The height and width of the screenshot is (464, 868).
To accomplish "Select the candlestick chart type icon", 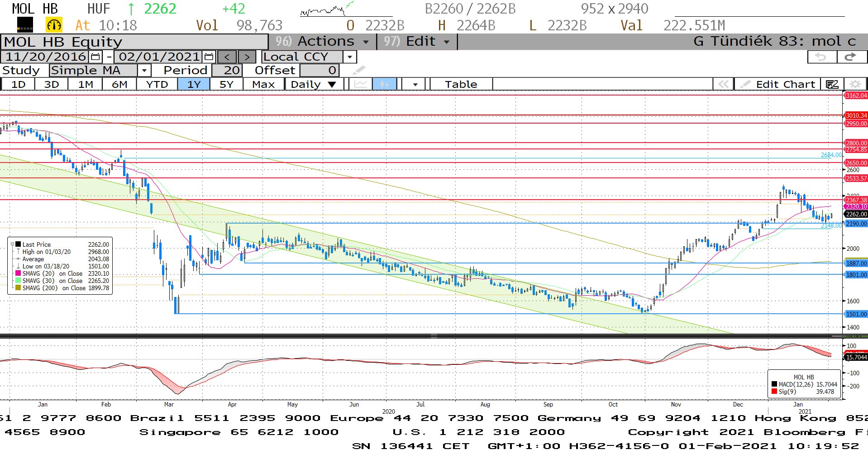I will tap(385, 84).
